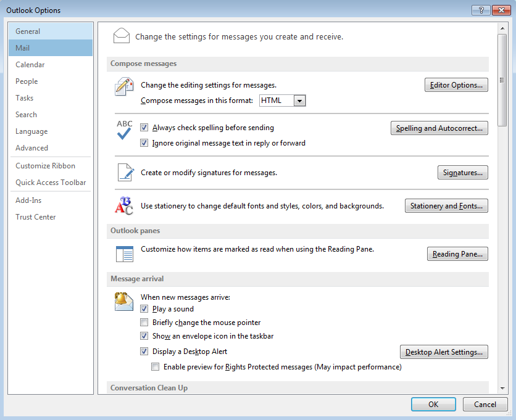Click Stationery and Fonts button
516x420 pixels.
coord(446,205)
